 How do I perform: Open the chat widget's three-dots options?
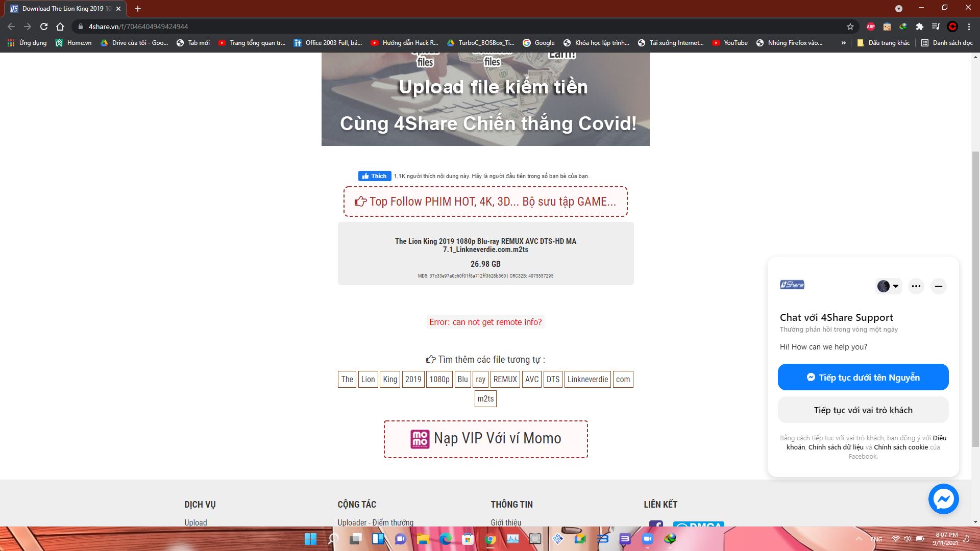pyautogui.click(x=916, y=286)
